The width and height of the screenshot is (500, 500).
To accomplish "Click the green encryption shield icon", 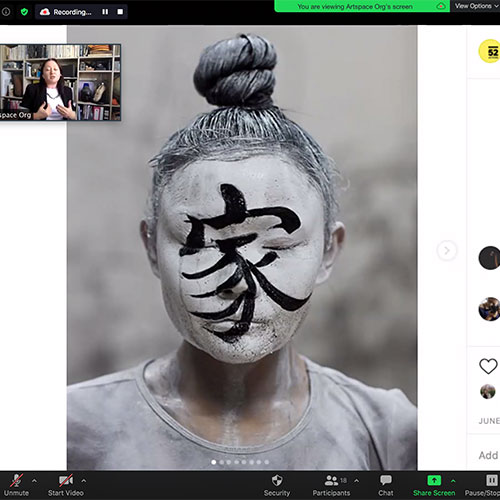I will point(24,12).
